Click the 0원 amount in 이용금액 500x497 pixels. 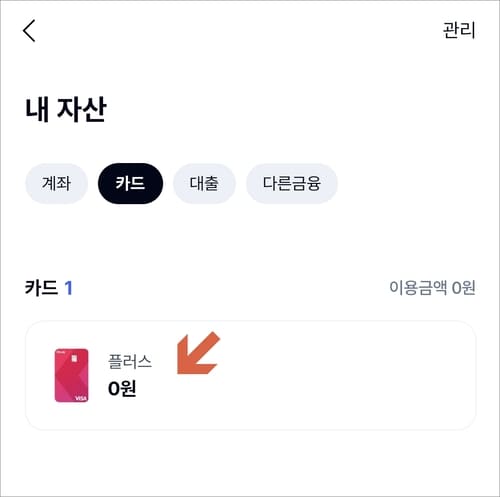(463, 287)
